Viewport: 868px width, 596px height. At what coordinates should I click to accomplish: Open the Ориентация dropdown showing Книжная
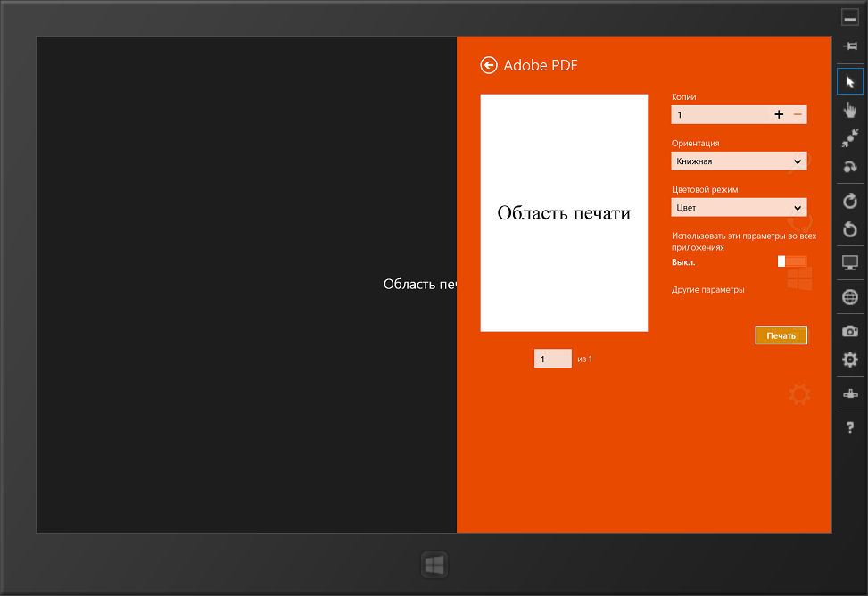coord(739,161)
